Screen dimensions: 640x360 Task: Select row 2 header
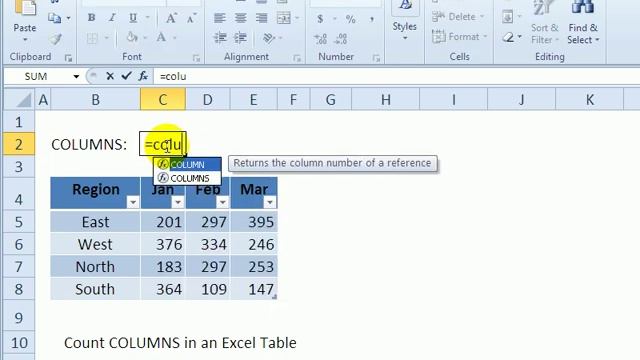point(19,144)
